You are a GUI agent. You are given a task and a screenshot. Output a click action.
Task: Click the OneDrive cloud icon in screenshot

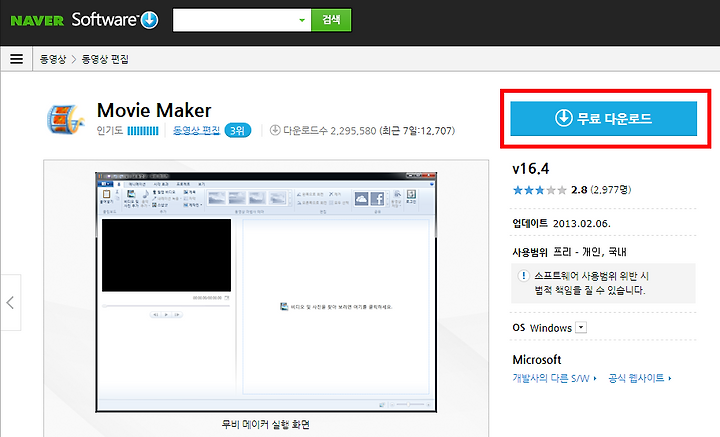point(361,198)
